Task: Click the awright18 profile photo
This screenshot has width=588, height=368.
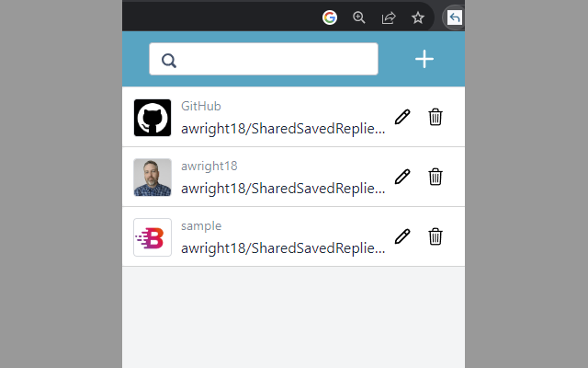Action: pos(153,178)
